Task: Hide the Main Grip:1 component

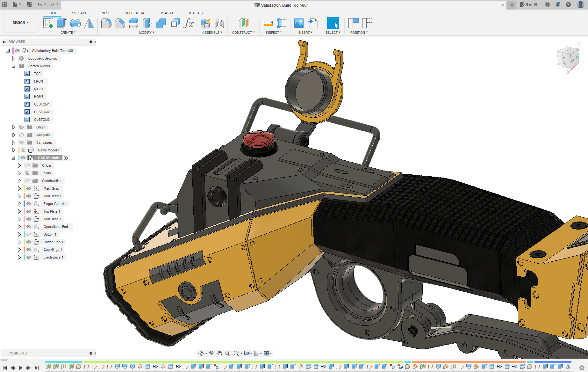Action: point(29,188)
